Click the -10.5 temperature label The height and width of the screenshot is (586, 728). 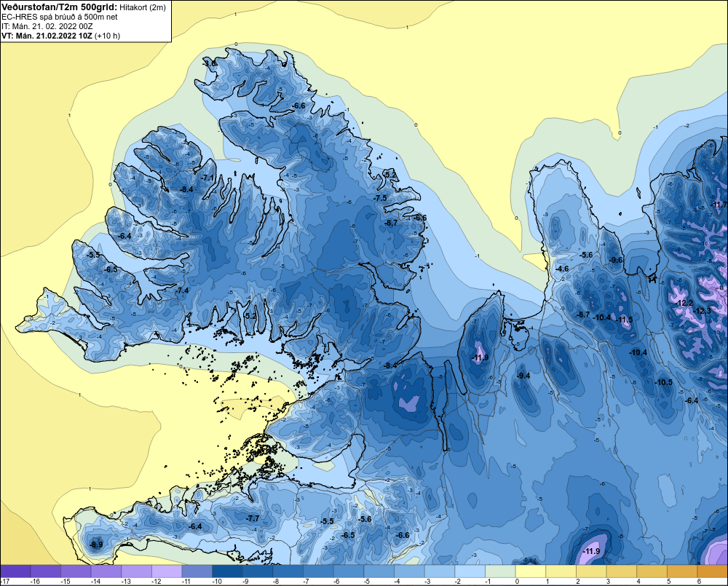pyautogui.click(x=663, y=382)
